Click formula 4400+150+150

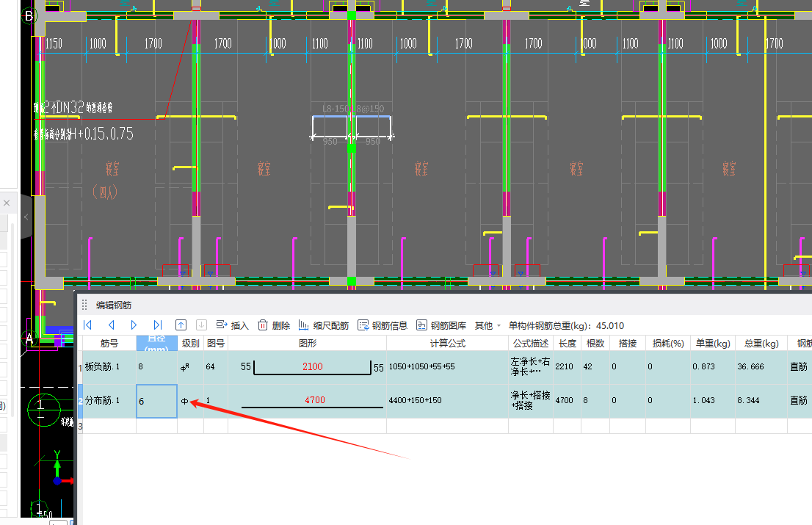416,400
